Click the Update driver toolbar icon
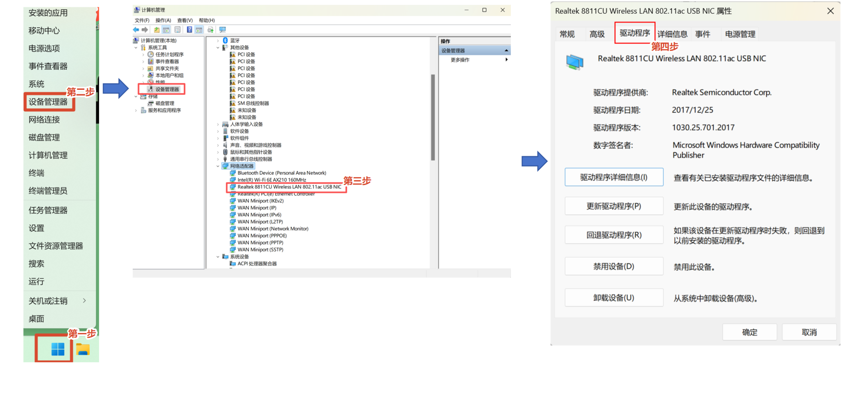Viewport: 868px width, 394px height. tap(210, 30)
